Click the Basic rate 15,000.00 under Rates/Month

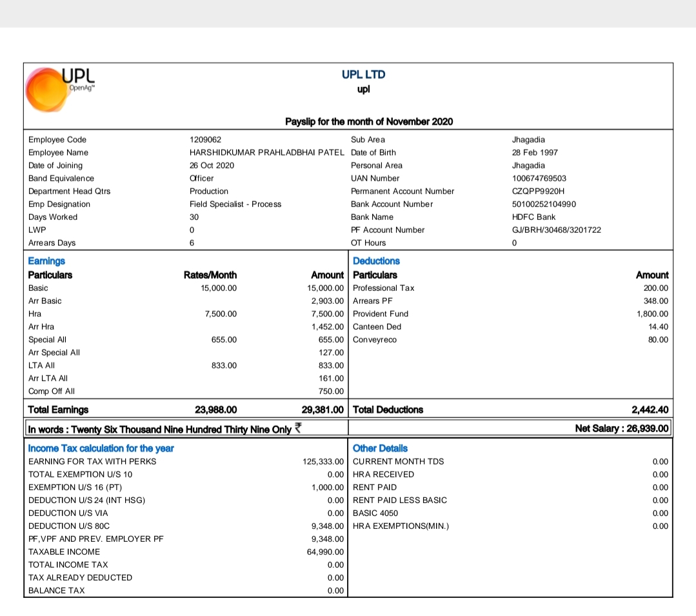(x=219, y=288)
